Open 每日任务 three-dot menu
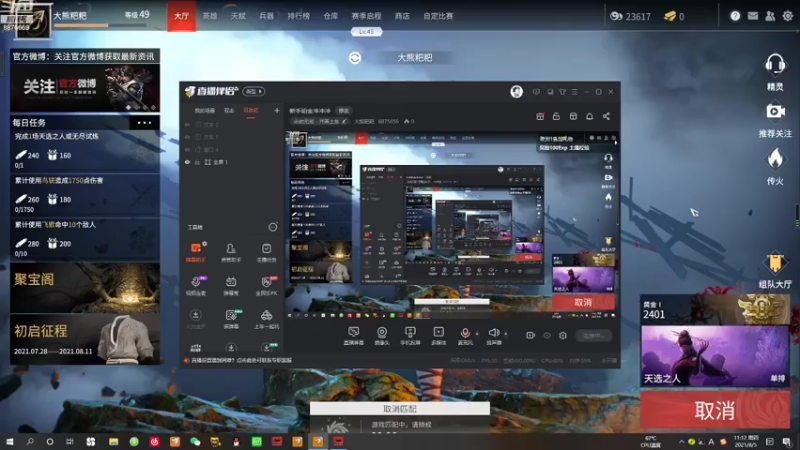 click(x=144, y=122)
